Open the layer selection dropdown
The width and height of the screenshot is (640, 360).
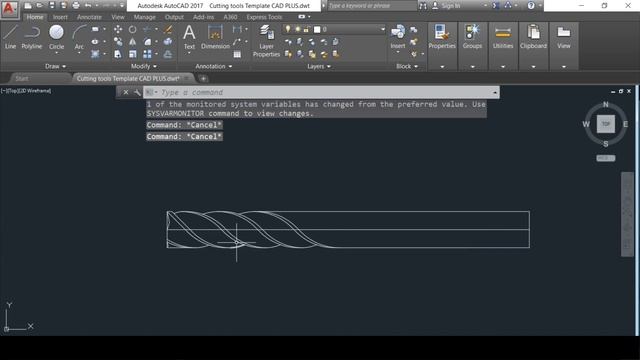pos(382,29)
